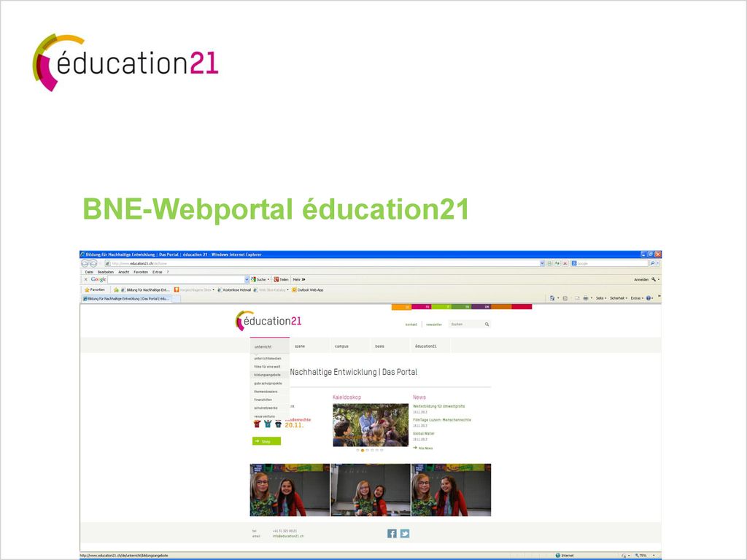The width and height of the screenshot is (747, 560).
Task: Click the RSS feeds icon in command bar
Action: [565, 298]
